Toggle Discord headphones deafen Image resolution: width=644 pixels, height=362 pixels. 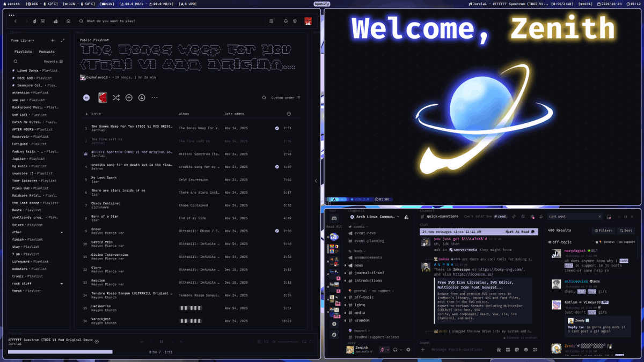pyautogui.click(x=395, y=350)
